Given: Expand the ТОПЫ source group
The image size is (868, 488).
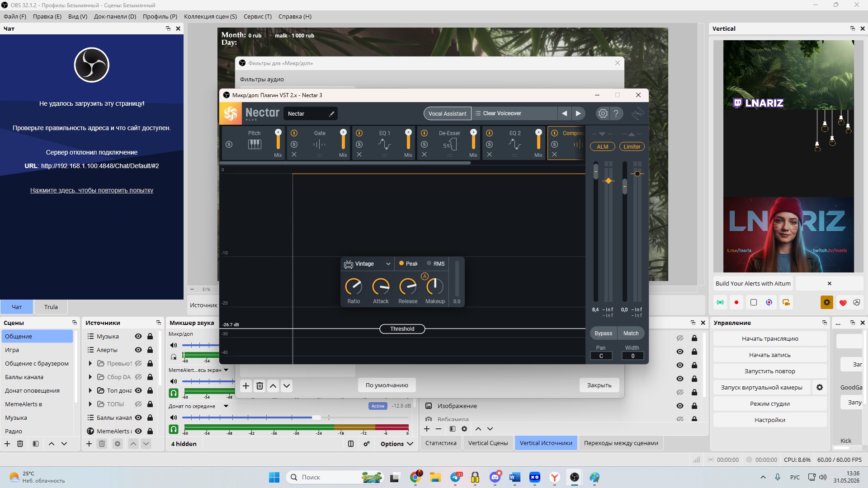Looking at the screenshot, I should (x=90, y=404).
